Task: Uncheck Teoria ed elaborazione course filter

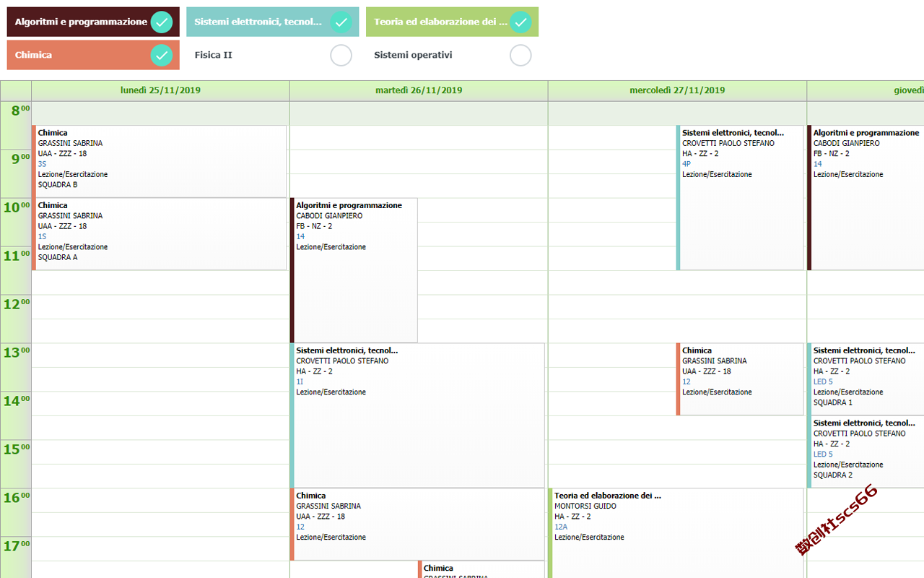Action: click(520, 22)
